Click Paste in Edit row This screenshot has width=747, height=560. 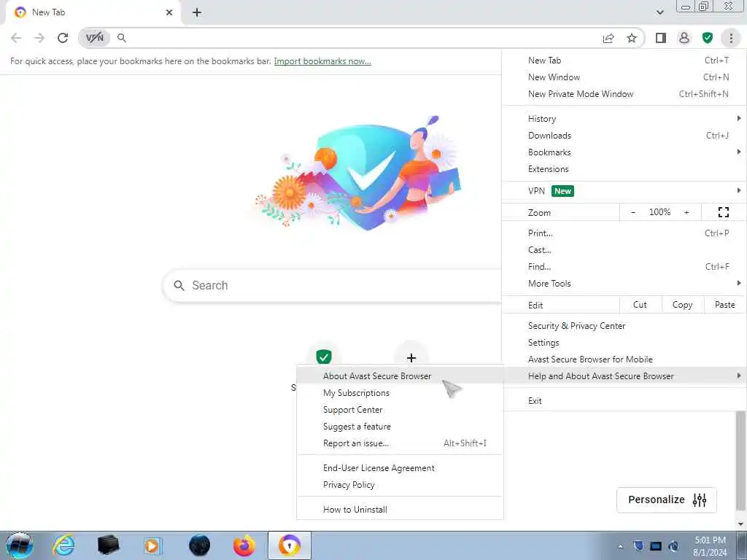(x=724, y=305)
